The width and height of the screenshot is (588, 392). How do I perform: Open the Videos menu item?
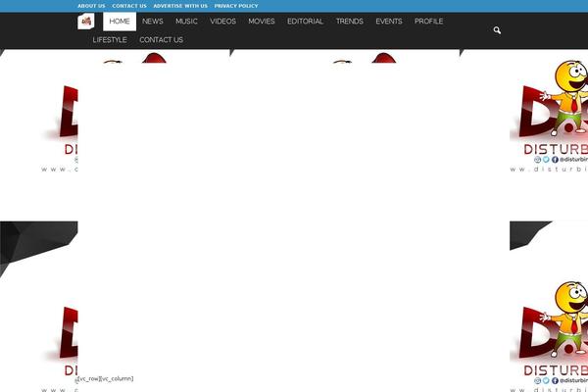[x=222, y=22]
